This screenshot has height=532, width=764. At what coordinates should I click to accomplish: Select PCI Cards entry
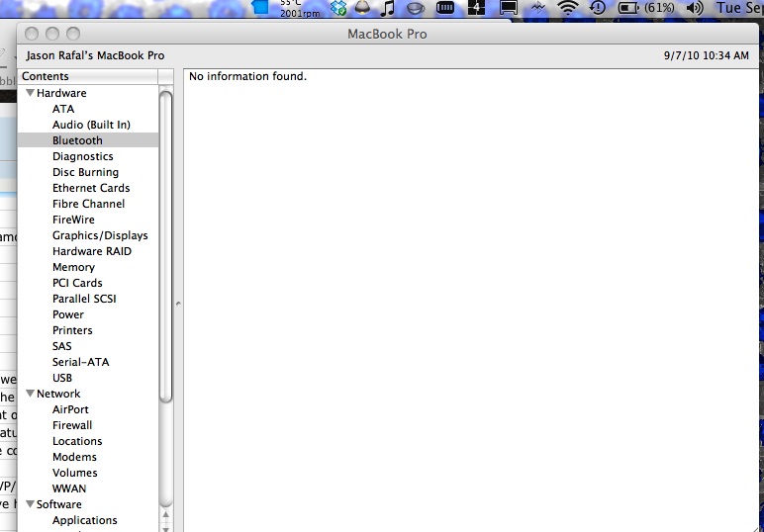click(77, 283)
